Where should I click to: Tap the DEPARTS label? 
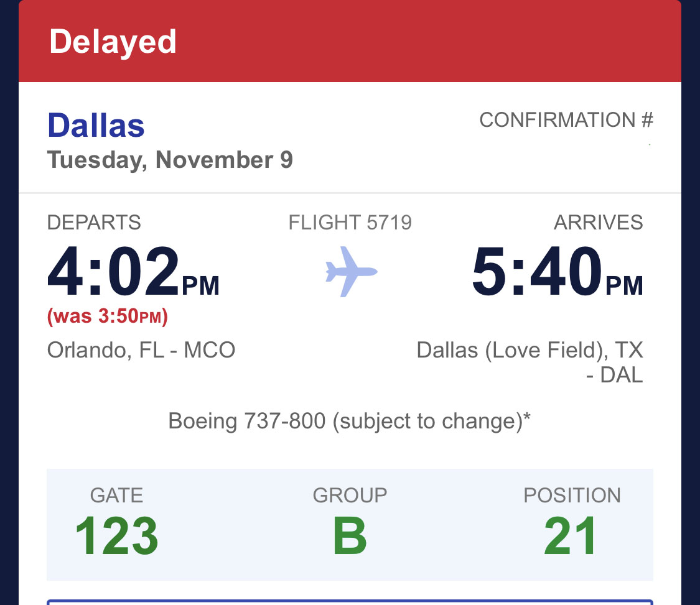(94, 222)
